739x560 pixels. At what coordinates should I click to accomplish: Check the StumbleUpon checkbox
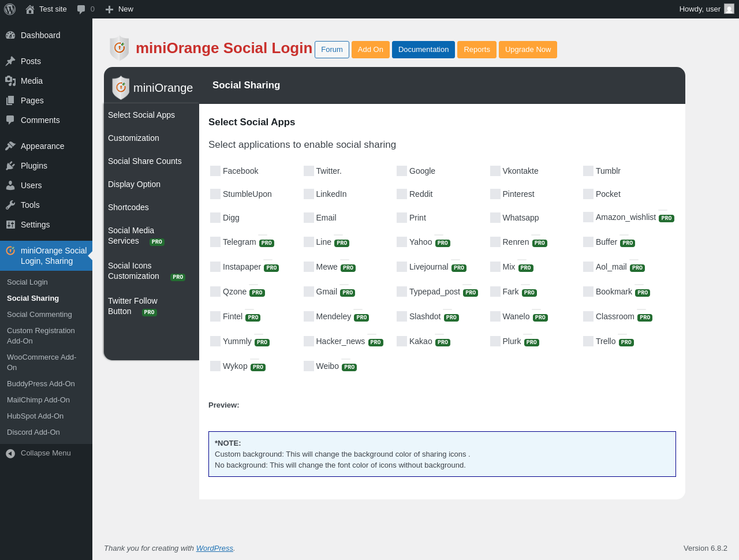[x=215, y=194]
